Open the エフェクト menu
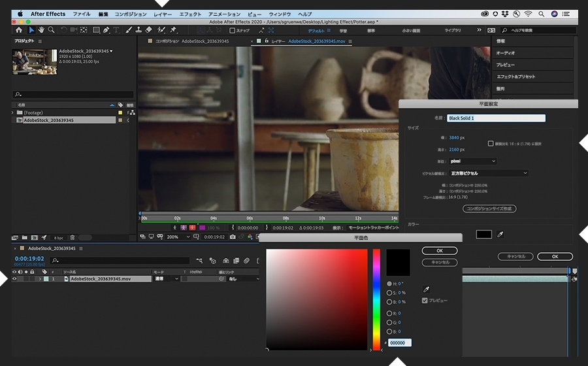 (x=190, y=14)
